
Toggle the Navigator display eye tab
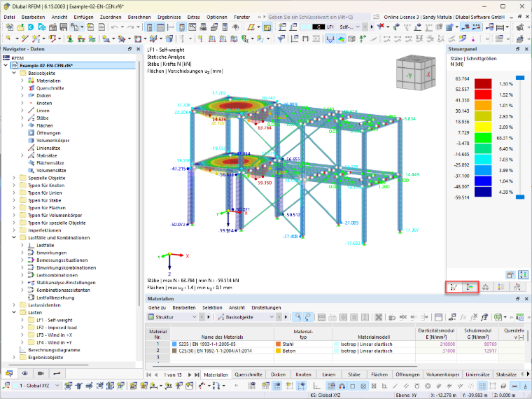(24, 373)
